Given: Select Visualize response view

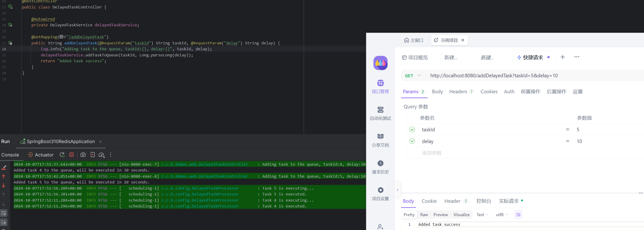Looking at the screenshot, I should [x=461, y=215].
